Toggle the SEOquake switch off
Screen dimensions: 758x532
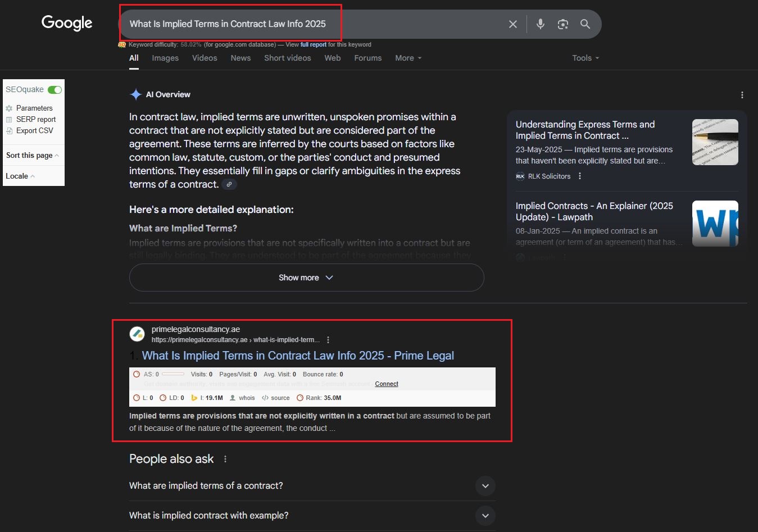(x=55, y=90)
